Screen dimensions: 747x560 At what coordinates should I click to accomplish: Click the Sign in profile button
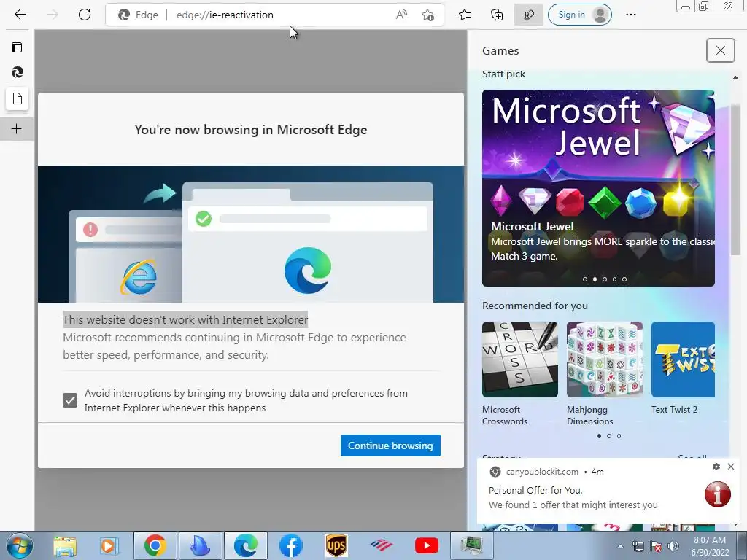click(x=580, y=15)
